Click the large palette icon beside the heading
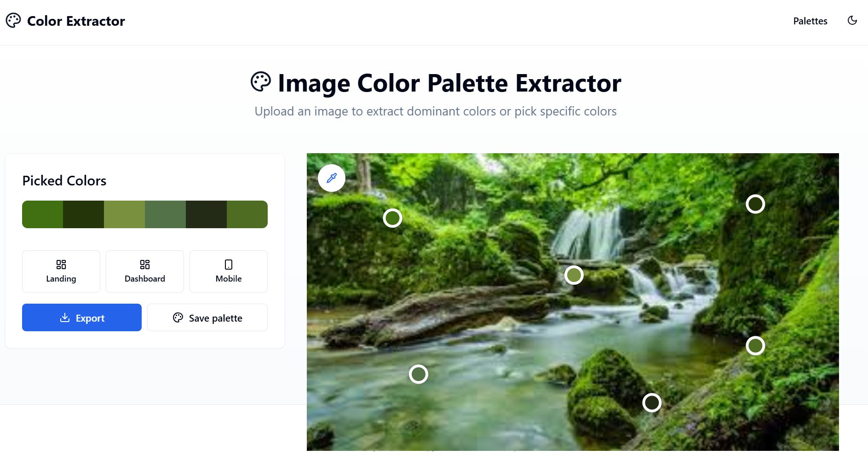The height and width of the screenshot is (461, 868). pos(261,82)
